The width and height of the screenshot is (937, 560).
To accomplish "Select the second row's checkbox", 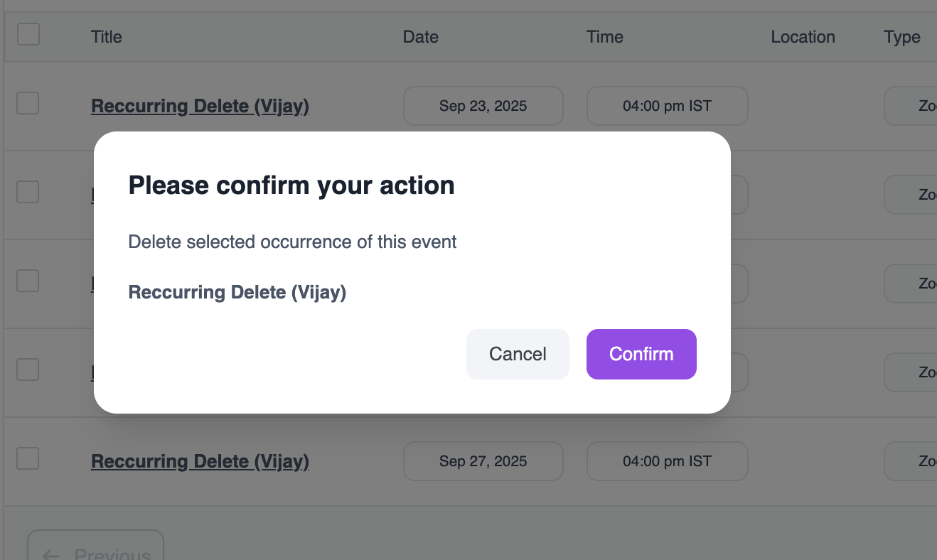I will [27, 191].
